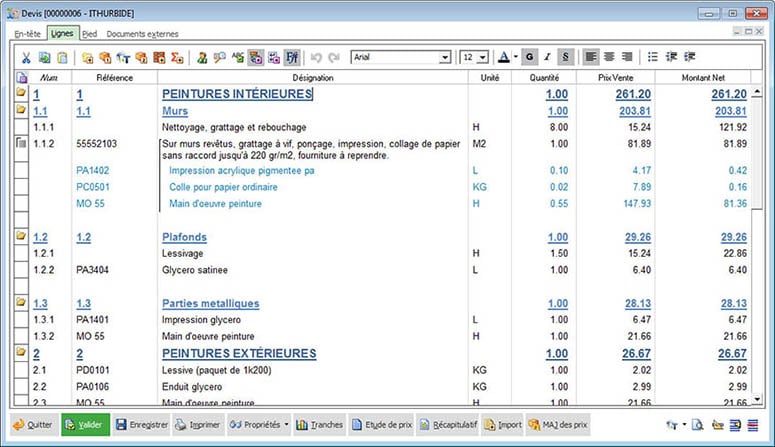This screenshot has width=775, height=447.
Task: Click the Redo arrow icon
Action: pos(334,58)
